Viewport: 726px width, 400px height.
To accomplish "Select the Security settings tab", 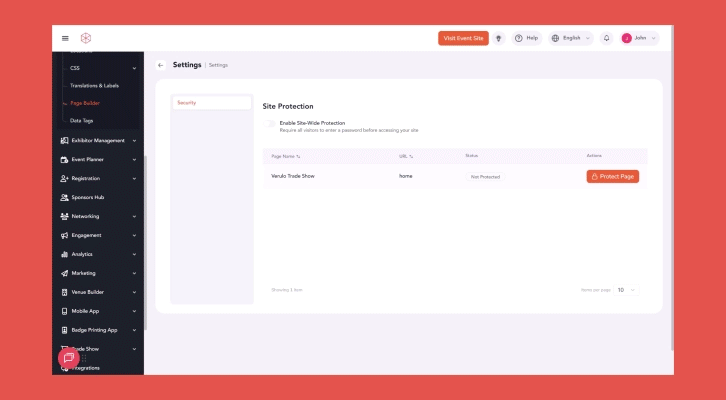I will [x=212, y=103].
